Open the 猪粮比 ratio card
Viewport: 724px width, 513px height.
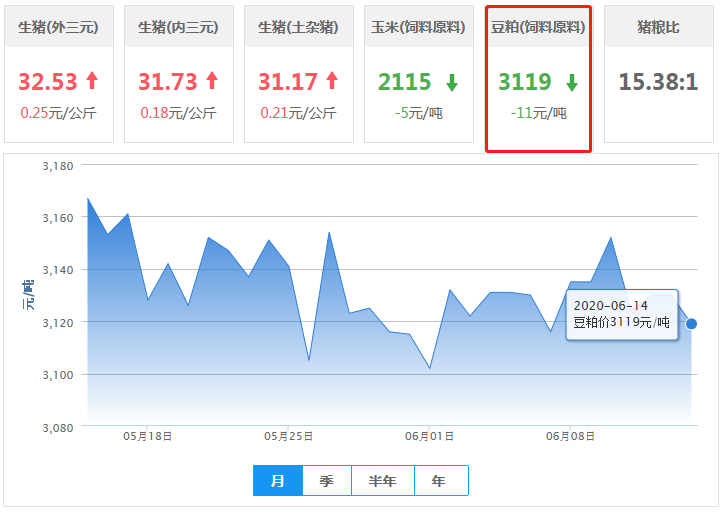(x=658, y=73)
